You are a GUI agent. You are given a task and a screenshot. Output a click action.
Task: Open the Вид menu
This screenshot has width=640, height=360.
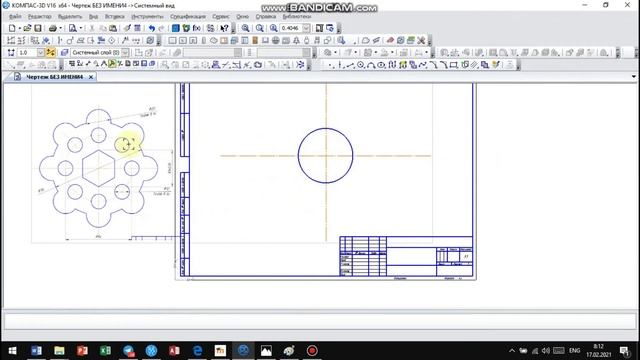[93, 17]
